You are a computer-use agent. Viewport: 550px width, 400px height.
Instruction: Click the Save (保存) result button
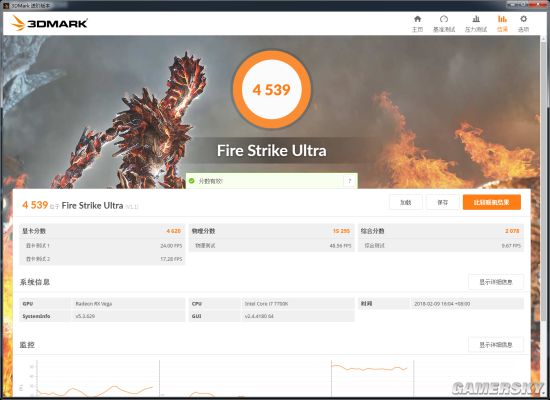442,202
